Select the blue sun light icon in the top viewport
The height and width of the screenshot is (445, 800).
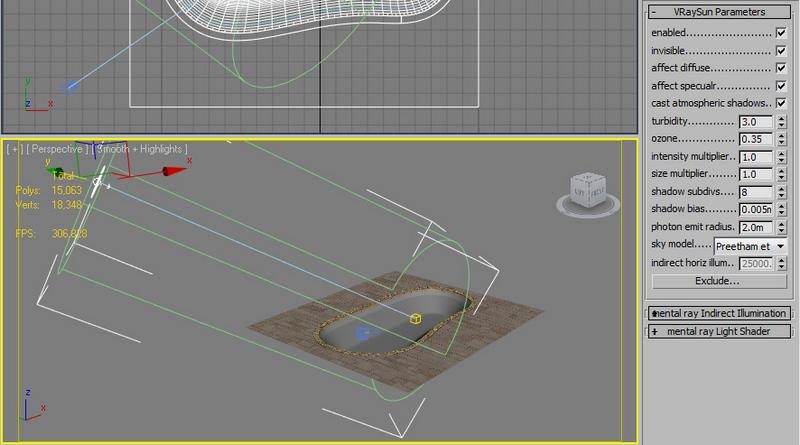point(69,88)
